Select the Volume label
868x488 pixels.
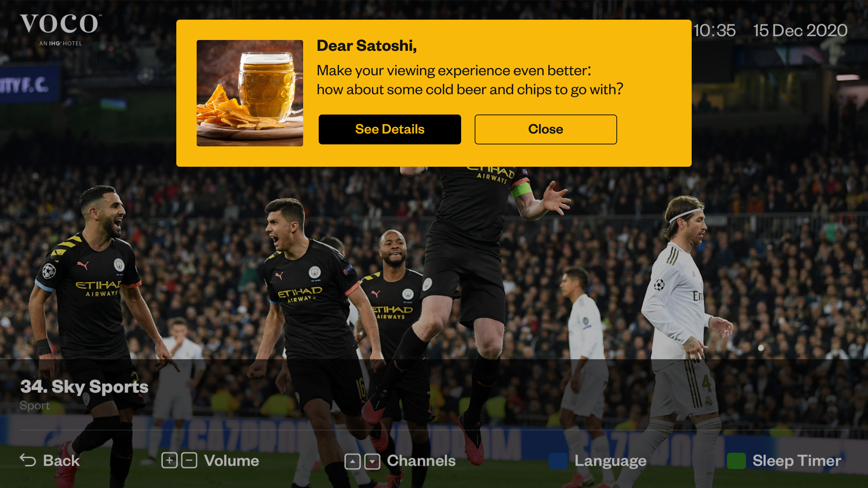232,461
